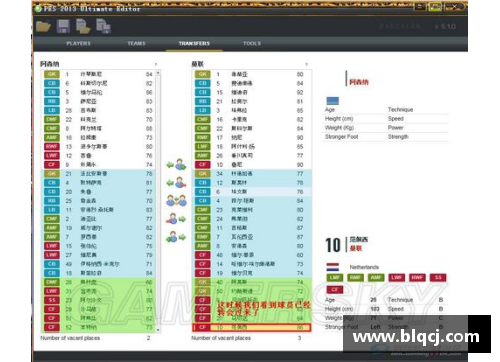Click the 阿森纳 list scrollbar up arrow
Viewport: 500px width, 362px height.
point(158,73)
